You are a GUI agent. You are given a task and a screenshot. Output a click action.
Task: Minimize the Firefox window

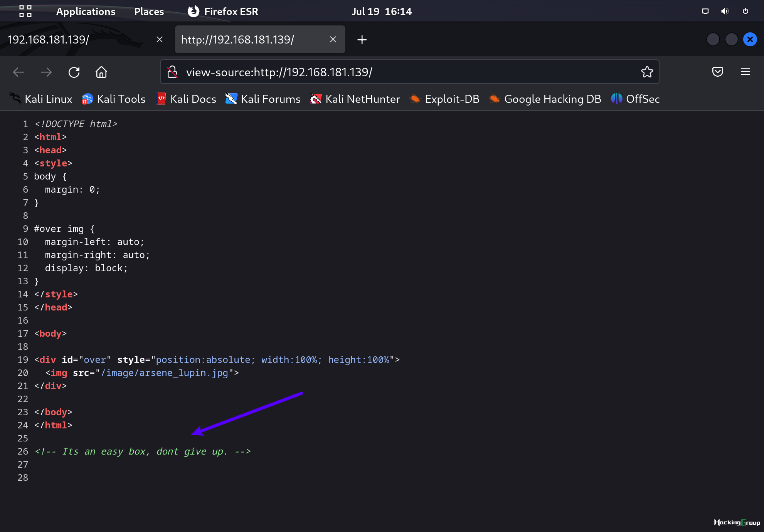pos(713,39)
